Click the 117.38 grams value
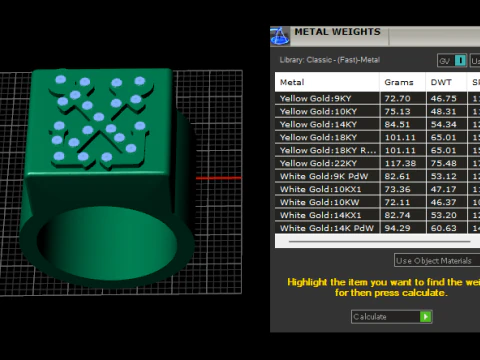Screen dimensions: 480x360 (400, 164)
